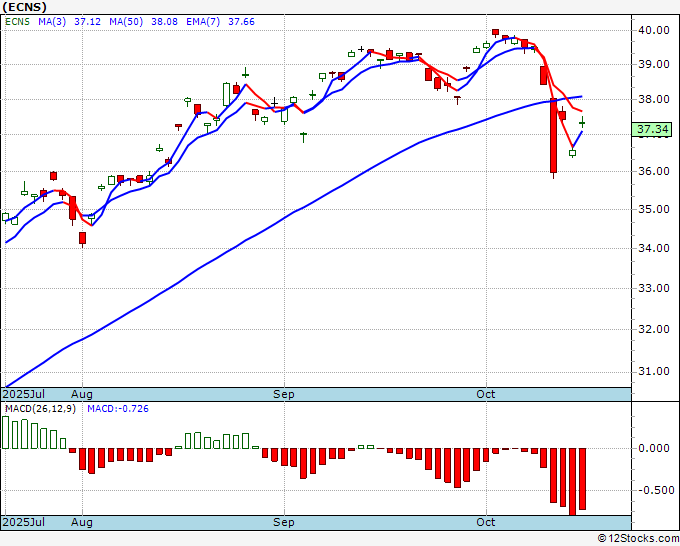Click the ECNS legend label
This screenshot has height=546, width=680.
pyautogui.click(x=17, y=22)
